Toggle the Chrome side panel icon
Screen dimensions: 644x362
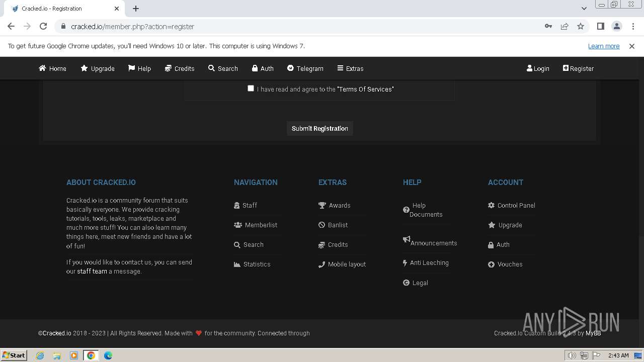600,26
